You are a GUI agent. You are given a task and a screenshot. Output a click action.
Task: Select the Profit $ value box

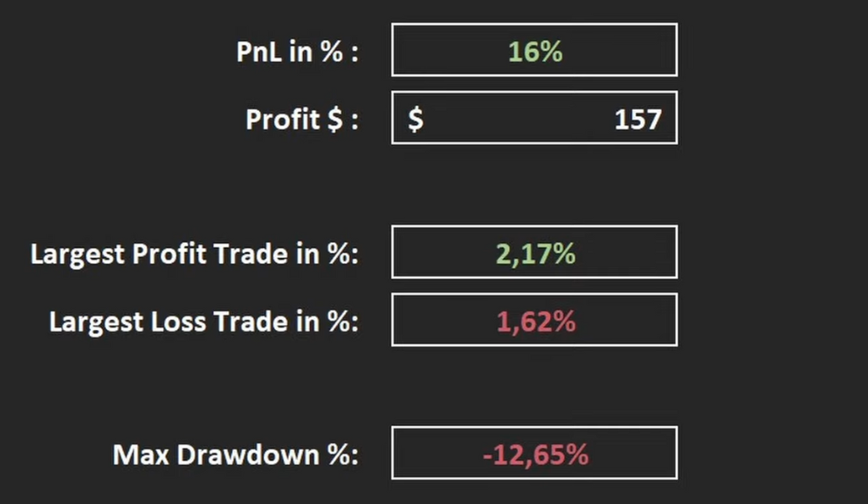[534, 118]
